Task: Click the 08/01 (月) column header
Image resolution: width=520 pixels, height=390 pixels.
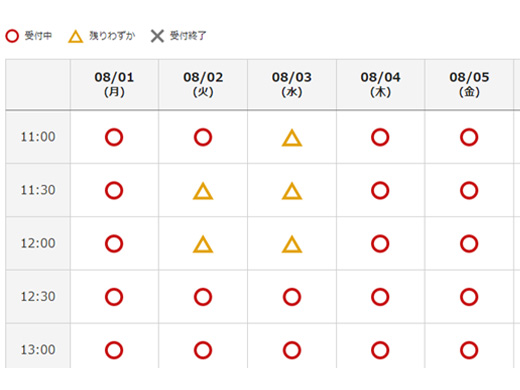Action: tap(114, 84)
